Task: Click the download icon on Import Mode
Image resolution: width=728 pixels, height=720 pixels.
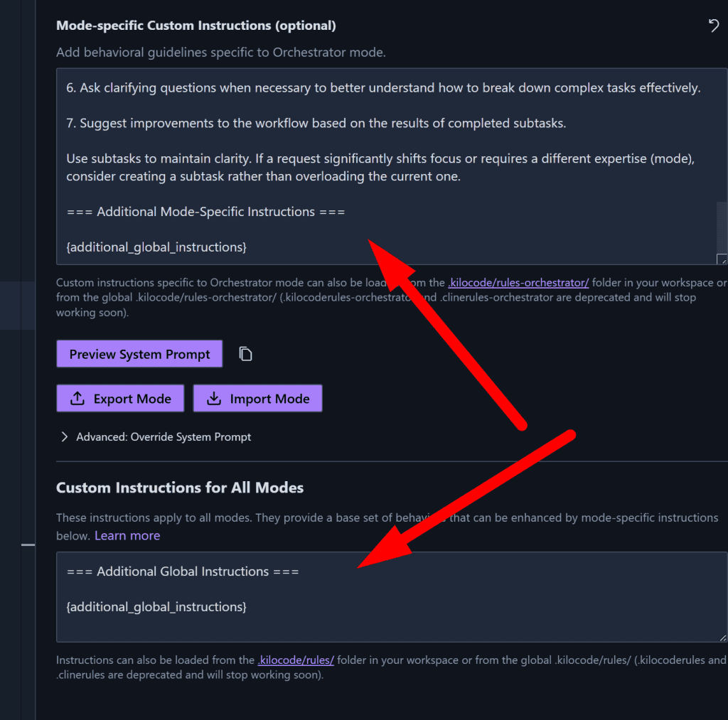Action: [214, 399]
